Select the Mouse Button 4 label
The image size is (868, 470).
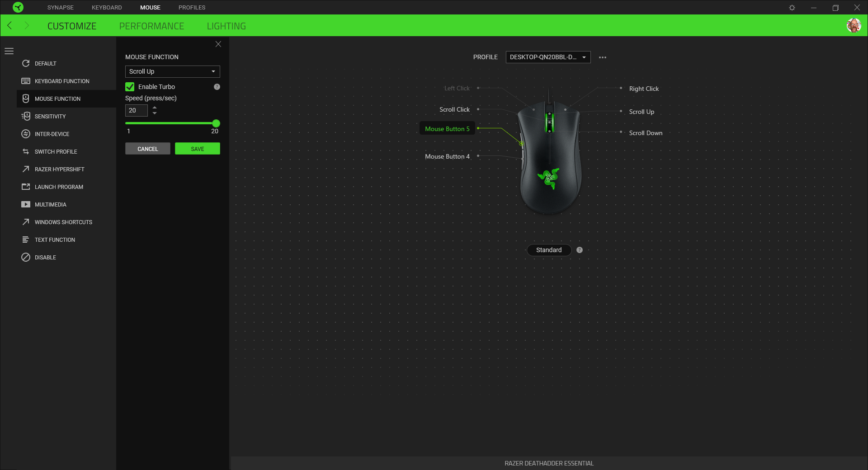(x=447, y=156)
